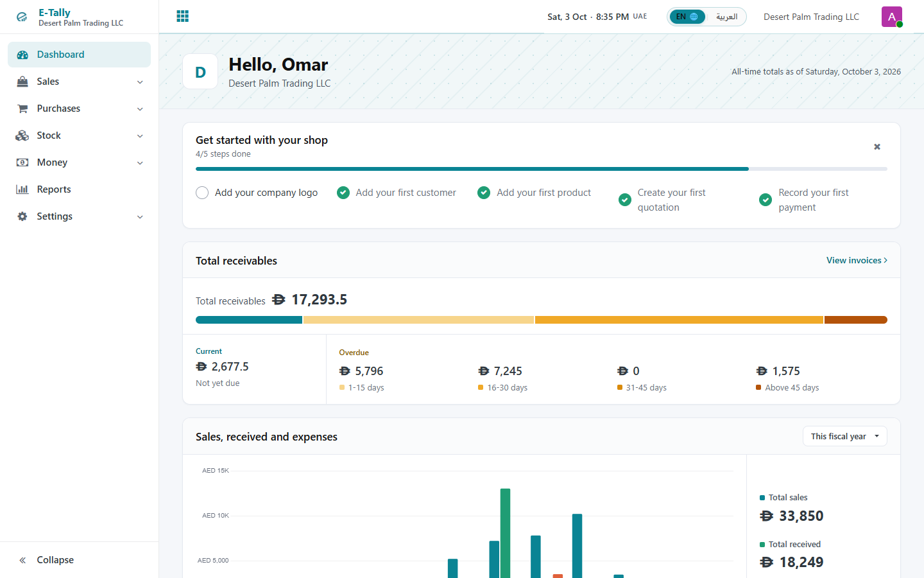Click the 'Create your first quotation' checkmark
Screen dimensions: 924x578
coord(625,200)
